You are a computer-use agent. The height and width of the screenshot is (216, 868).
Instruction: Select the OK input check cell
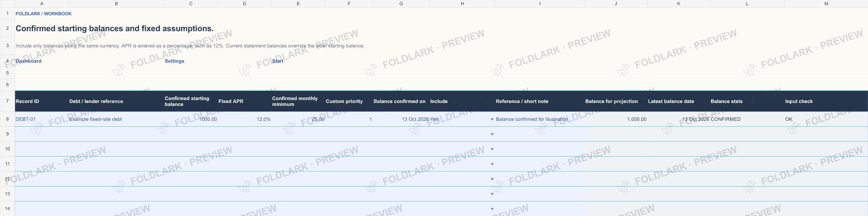(826, 119)
